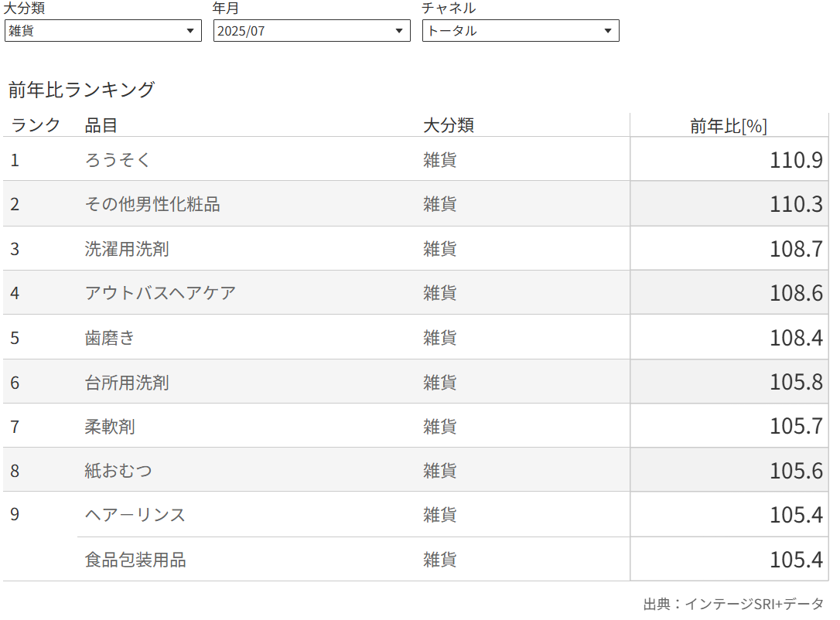This screenshot has width=840, height=620.
Task: Click the ランク column header
Action: pyautogui.click(x=36, y=126)
